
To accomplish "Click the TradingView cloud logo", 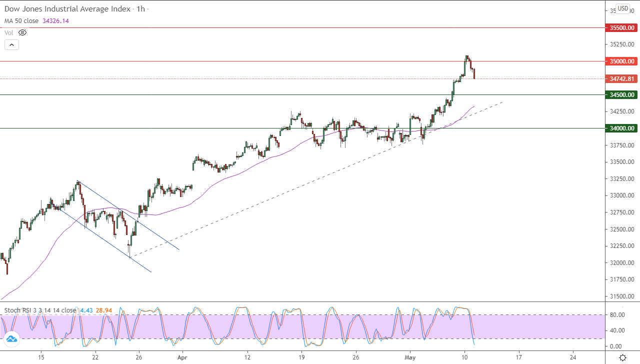I will point(11,339).
